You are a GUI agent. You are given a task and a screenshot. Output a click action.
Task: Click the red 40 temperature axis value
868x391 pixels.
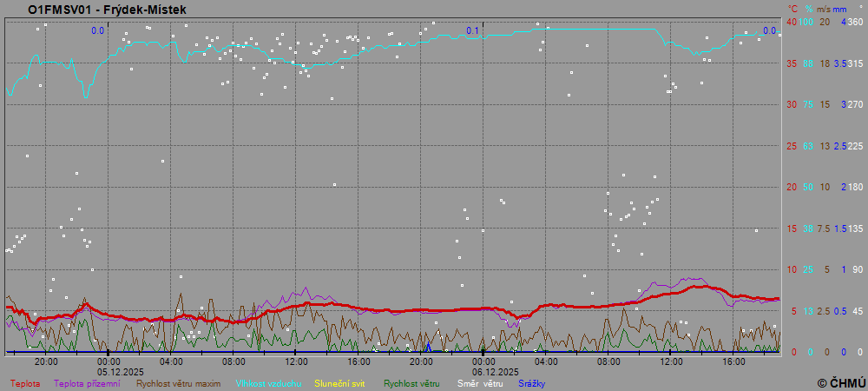(792, 22)
